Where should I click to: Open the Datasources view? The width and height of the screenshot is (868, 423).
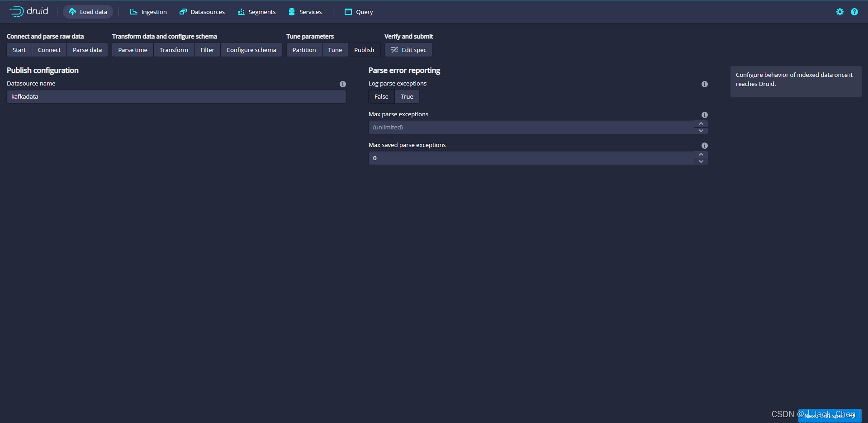click(x=202, y=12)
